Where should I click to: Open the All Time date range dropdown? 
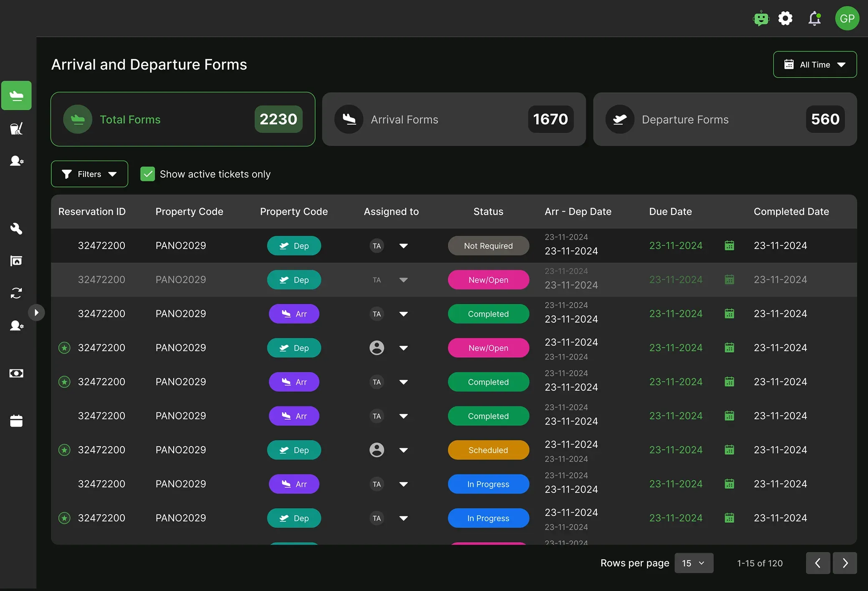tap(815, 65)
